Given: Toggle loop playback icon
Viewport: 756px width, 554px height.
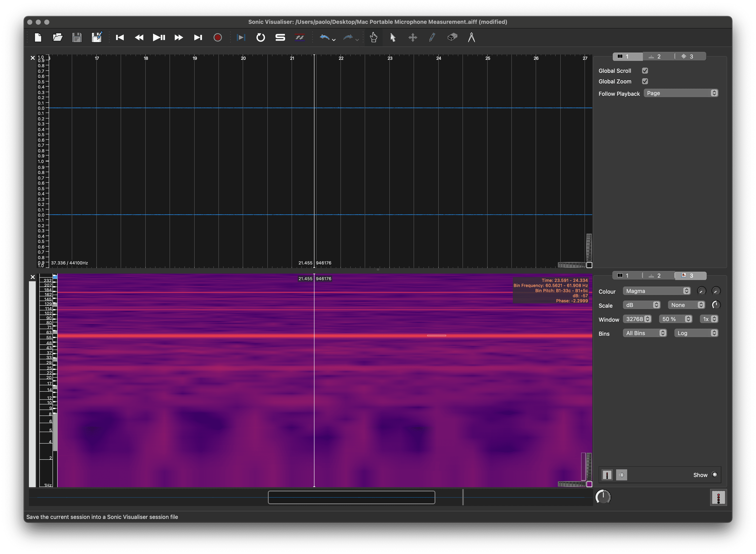Looking at the screenshot, I should point(260,37).
